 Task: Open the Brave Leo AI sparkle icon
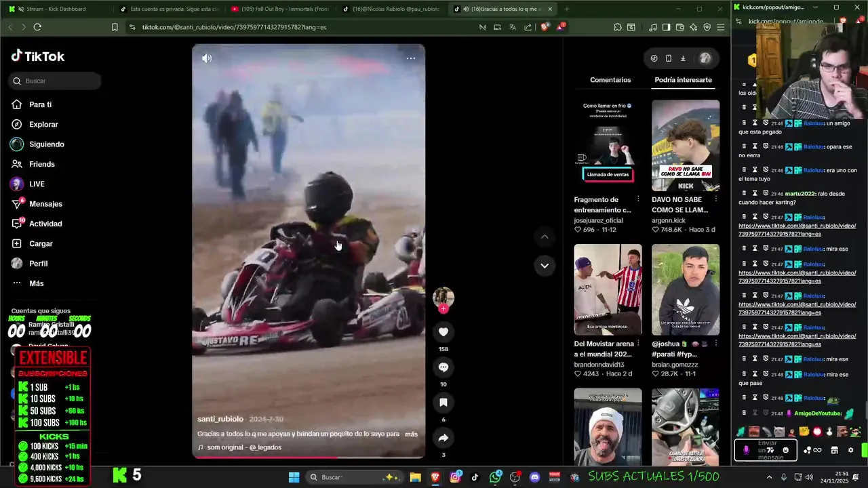(693, 27)
